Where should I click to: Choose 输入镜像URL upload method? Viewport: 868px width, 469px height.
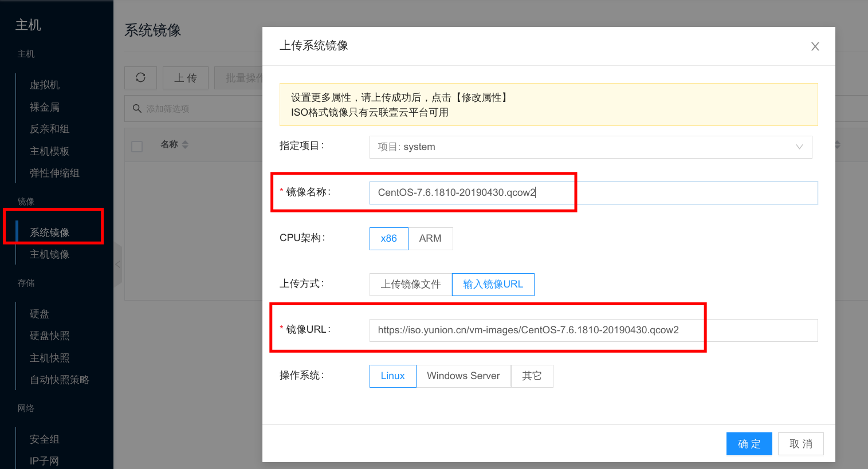(493, 285)
